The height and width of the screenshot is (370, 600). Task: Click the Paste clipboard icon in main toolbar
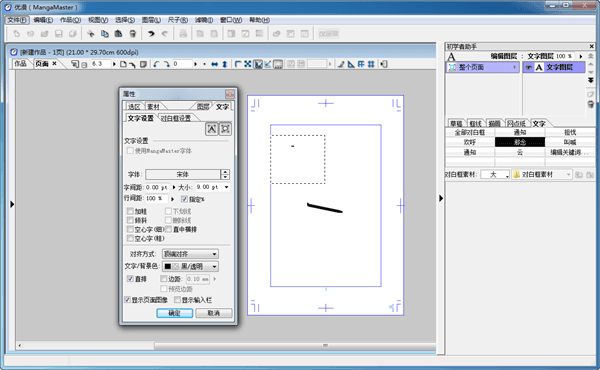pos(118,34)
